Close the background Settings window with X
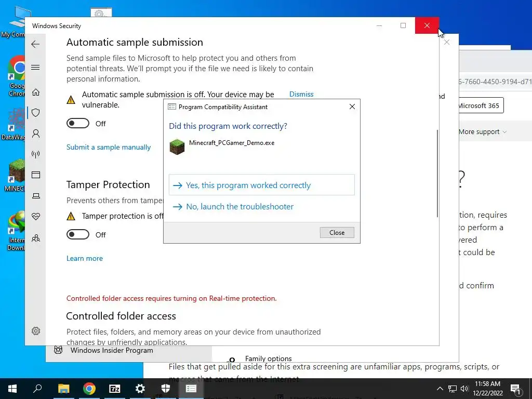 coord(447,42)
